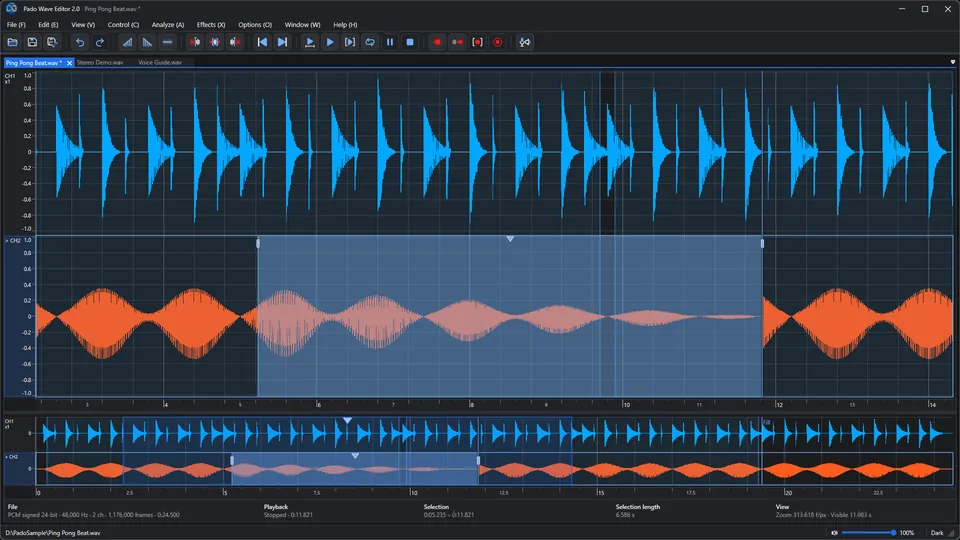Switch to the Stereo Demo.wav tab
This screenshot has width=960, height=540.
[x=100, y=62]
